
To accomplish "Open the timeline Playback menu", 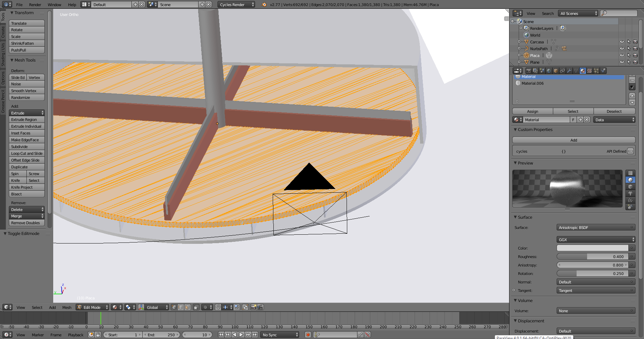I will tap(76, 335).
